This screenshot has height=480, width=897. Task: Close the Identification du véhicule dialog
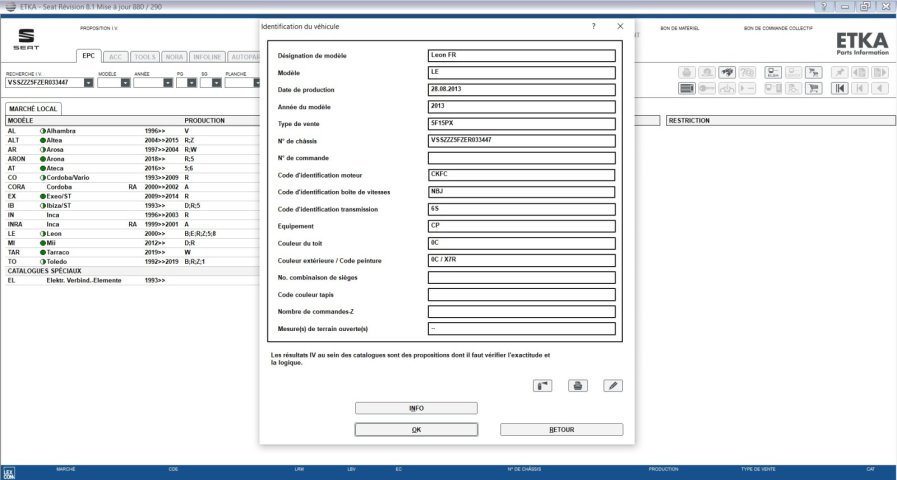coord(620,26)
